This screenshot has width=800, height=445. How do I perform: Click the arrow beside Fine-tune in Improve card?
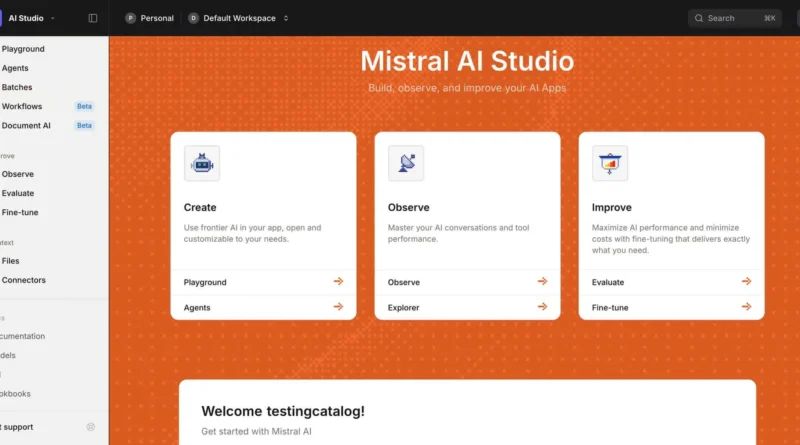point(746,307)
